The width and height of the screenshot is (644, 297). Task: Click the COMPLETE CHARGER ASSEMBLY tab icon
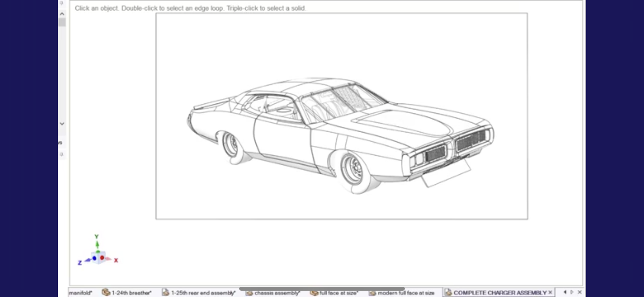click(448, 292)
